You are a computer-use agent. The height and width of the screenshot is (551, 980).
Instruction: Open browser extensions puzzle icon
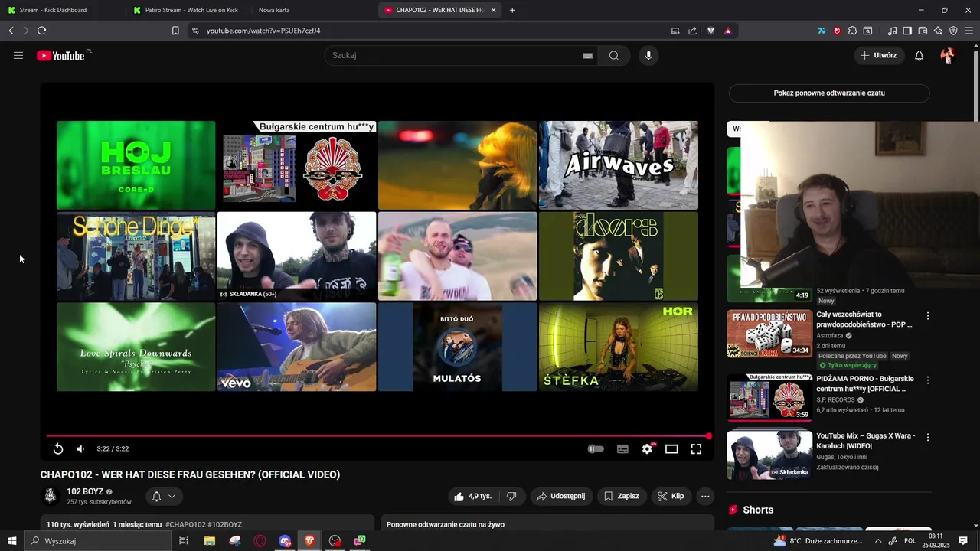852,31
